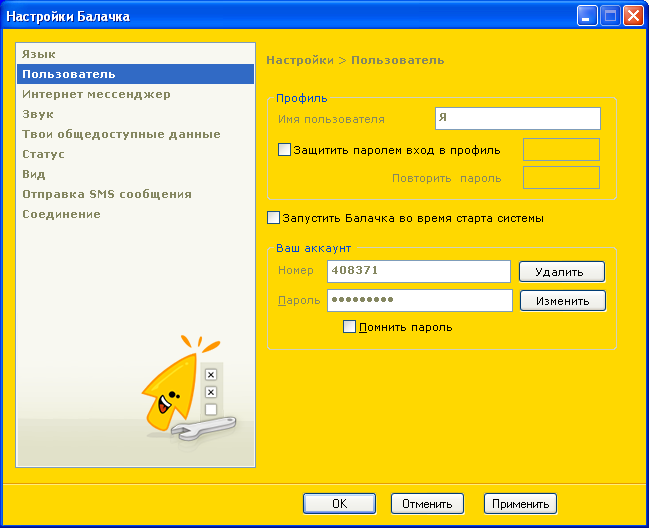Open Отправка SMS сообщения settings
The width and height of the screenshot is (649, 528).
[107, 194]
